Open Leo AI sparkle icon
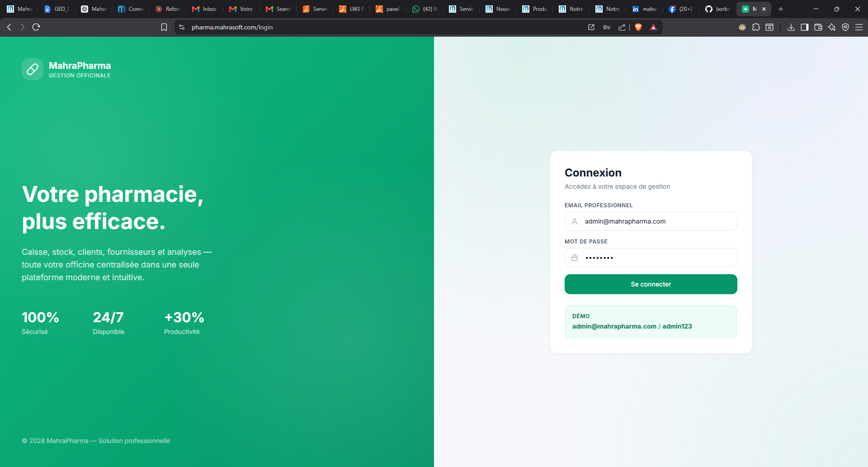This screenshot has height=467, width=868. click(832, 27)
